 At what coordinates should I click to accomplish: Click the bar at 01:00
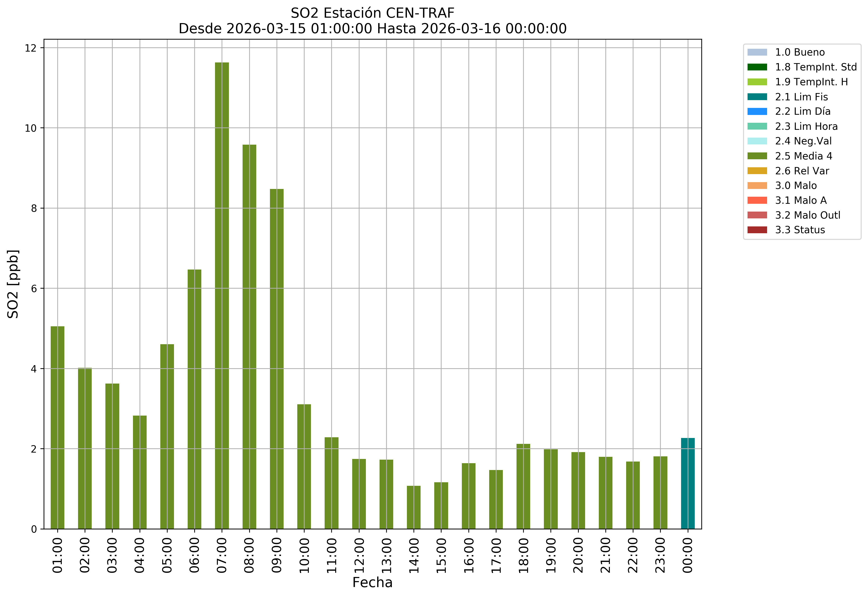(x=57, y=427)
